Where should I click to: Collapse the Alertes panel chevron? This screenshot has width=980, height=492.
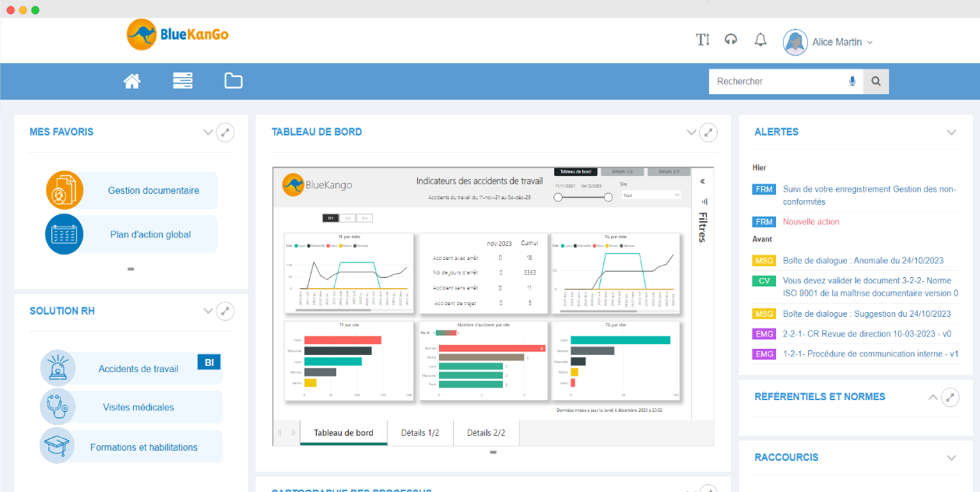(951, 132)
